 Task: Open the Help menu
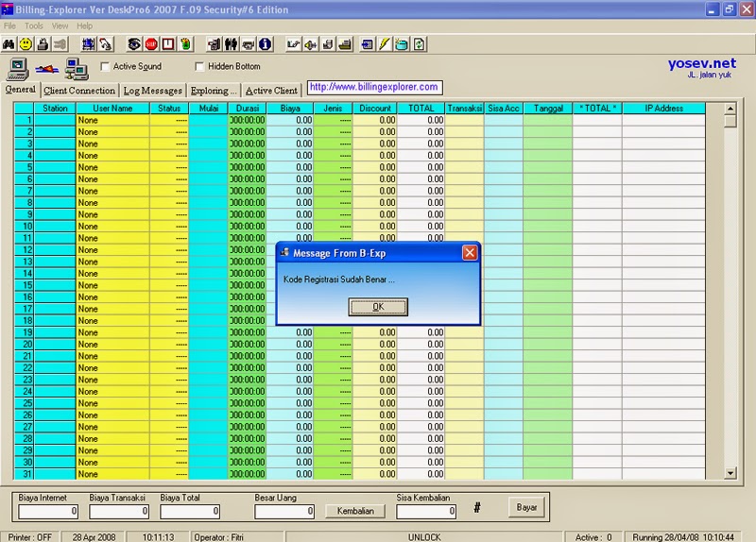pos(84,26)
